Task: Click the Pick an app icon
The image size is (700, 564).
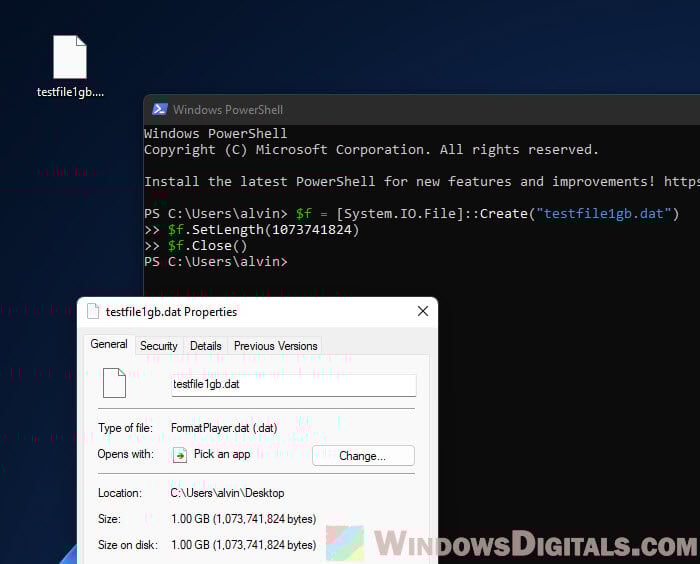Action: coord(179,455)
